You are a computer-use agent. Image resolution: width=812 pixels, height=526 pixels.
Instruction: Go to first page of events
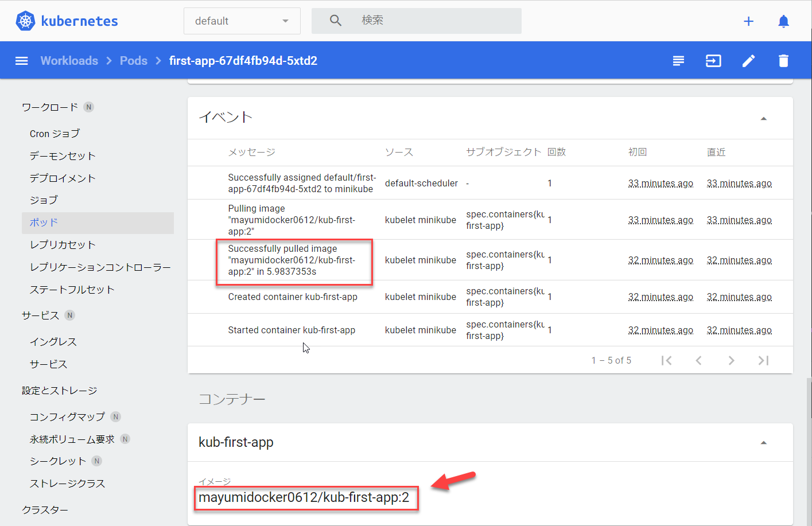[666, 360]
